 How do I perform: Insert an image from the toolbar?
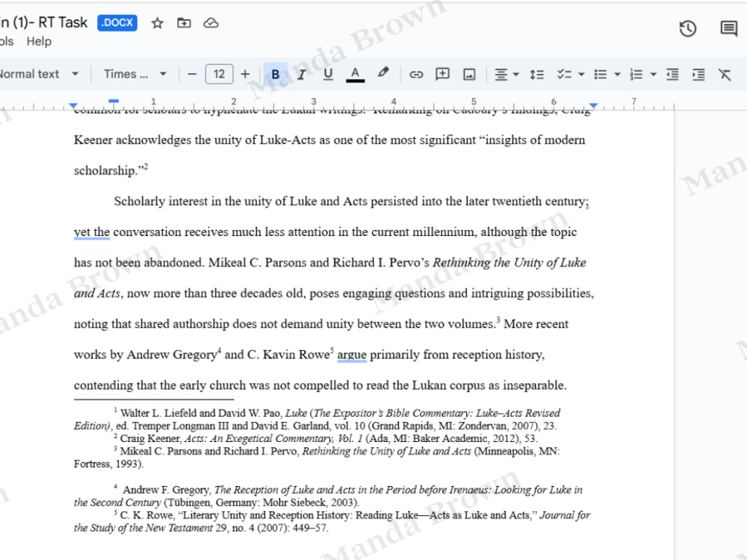(469, 74)
